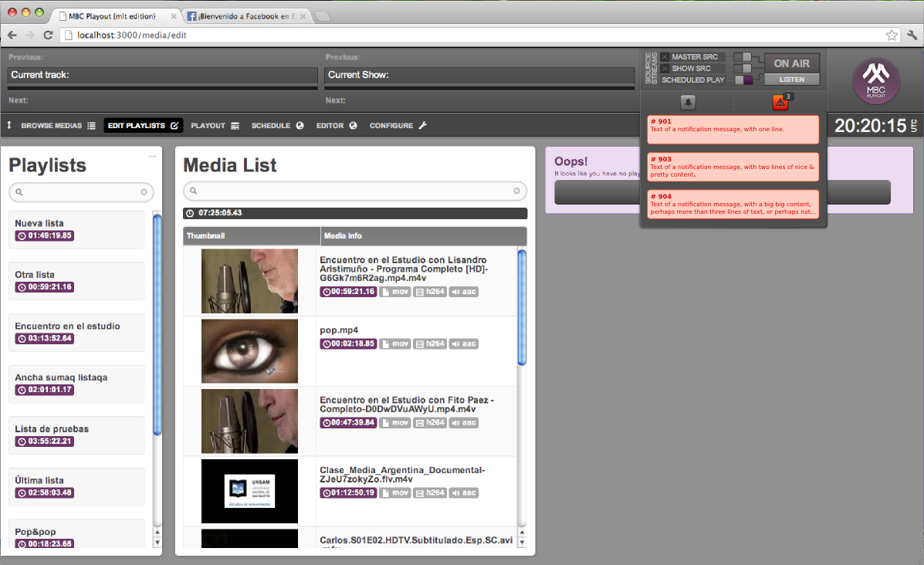Select the Encuentro en el estudio playlist
The height and width of the screenshot is (565, 924).
[76, 332]
